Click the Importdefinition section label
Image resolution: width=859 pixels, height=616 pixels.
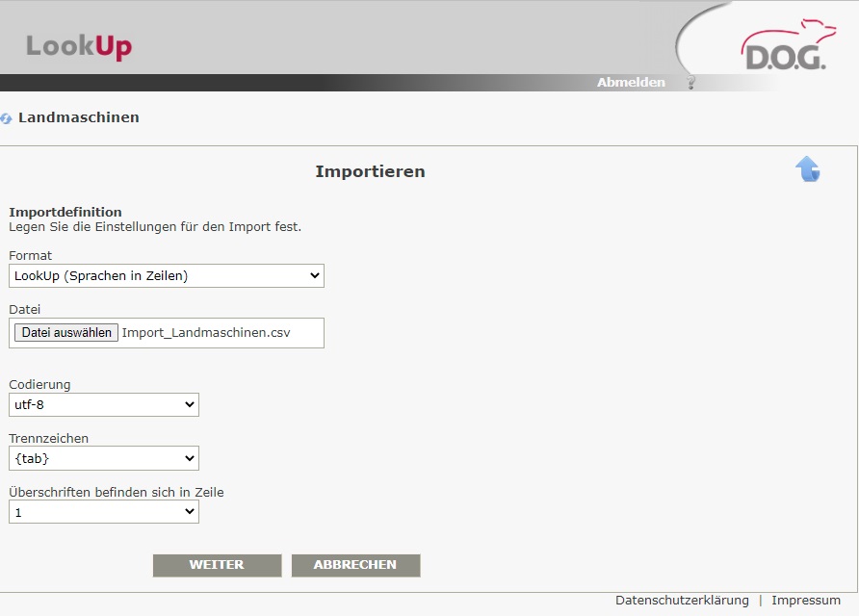65,212
